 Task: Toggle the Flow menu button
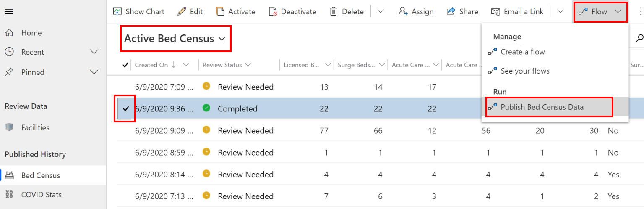pos(600,12)
